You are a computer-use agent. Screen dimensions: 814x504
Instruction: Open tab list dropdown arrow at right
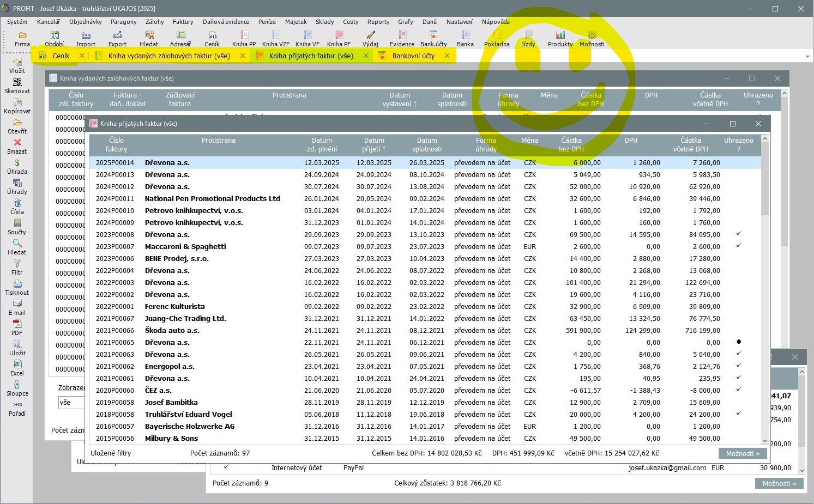[807, 57]
